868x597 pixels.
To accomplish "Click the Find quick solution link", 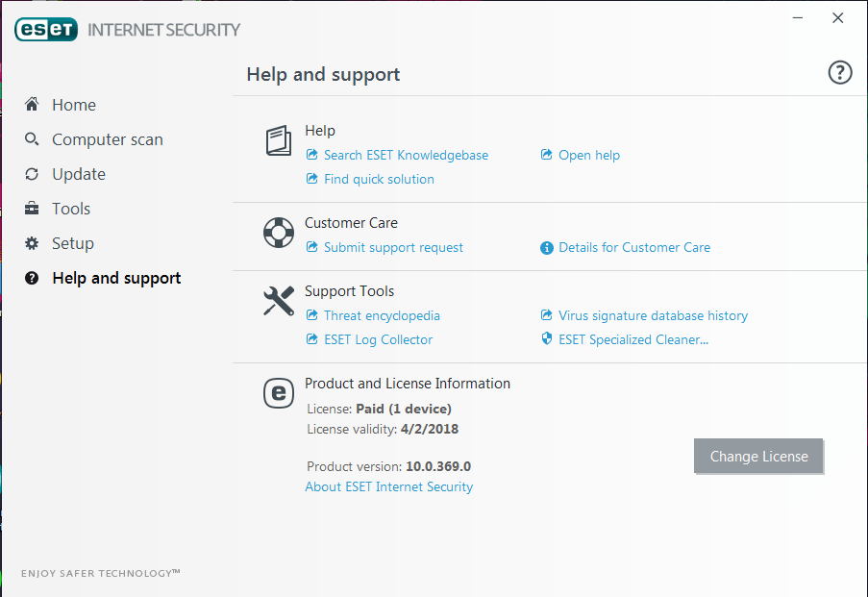I will (x=379, y=180).
